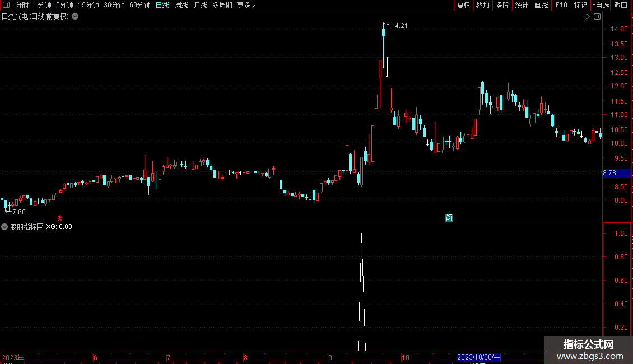Open the 统计 statistics tool
The height and width of the screenshot is (364, 633).
[522, 5]
